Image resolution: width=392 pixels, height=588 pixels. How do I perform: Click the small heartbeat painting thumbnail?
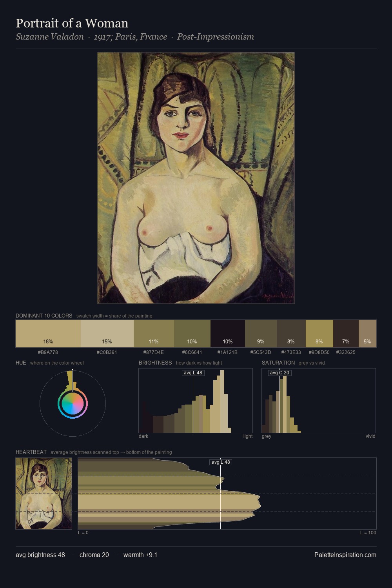click(x=44, y=494)
